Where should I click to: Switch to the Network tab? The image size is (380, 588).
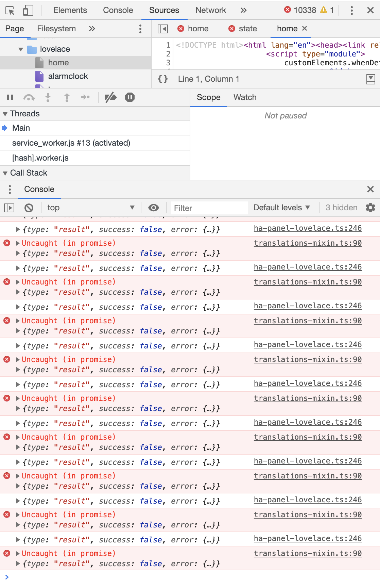point(210,10)
